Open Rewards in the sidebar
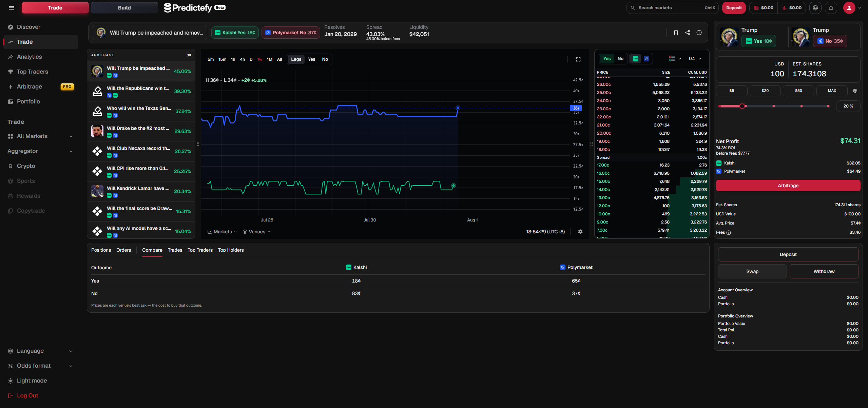Viewport: 868px width, 408px height. click(41, 196)
